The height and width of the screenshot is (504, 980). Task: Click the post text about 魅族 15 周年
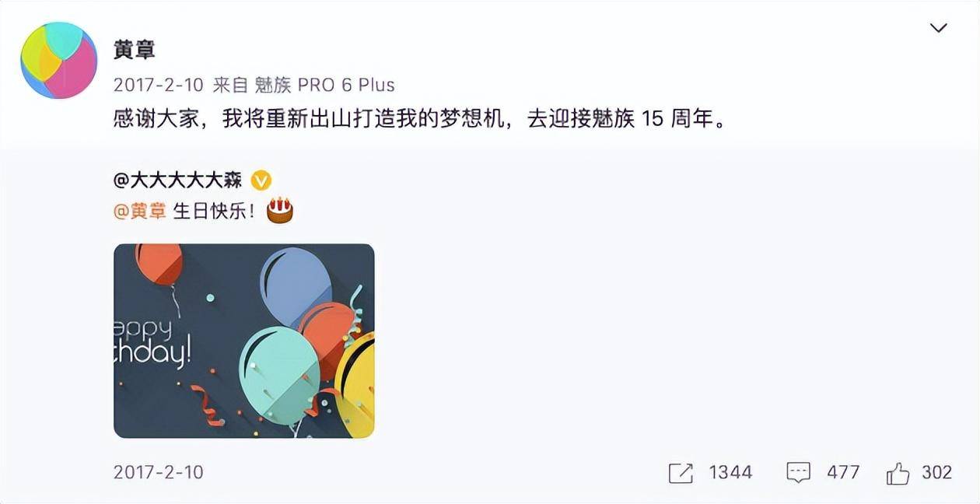422,120
